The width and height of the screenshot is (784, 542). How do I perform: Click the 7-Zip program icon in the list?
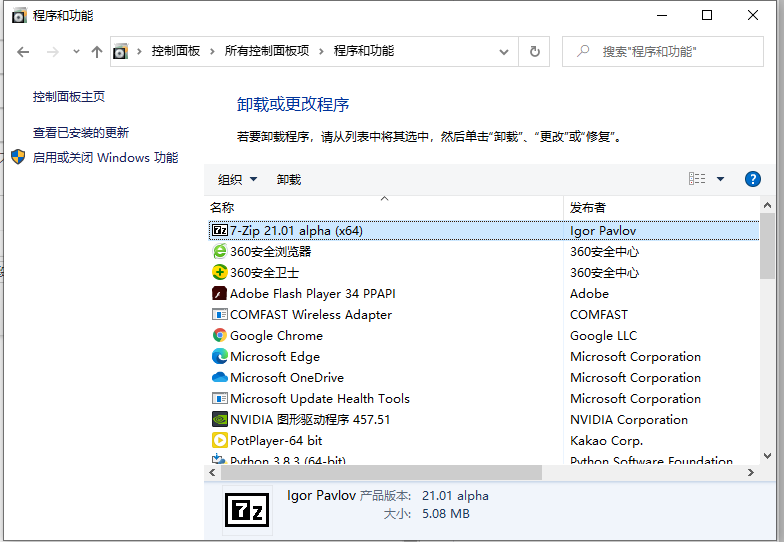(x=220, y=230)
